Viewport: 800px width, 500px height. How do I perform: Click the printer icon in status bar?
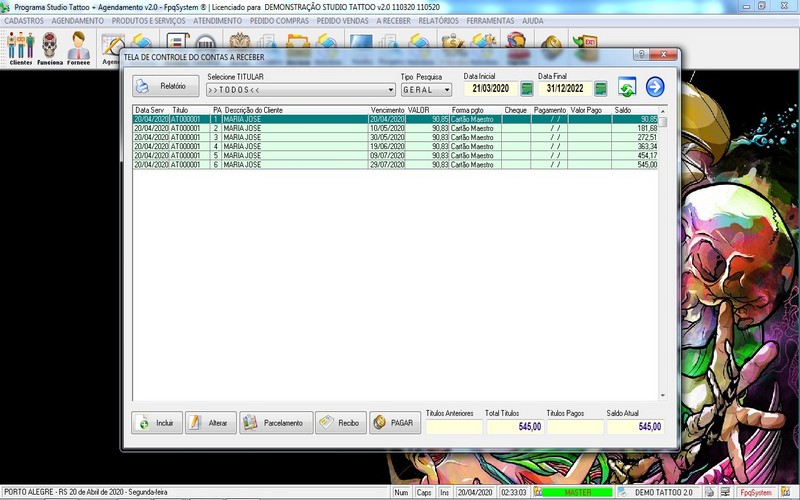pyautogui.click(x=709, y=492)
